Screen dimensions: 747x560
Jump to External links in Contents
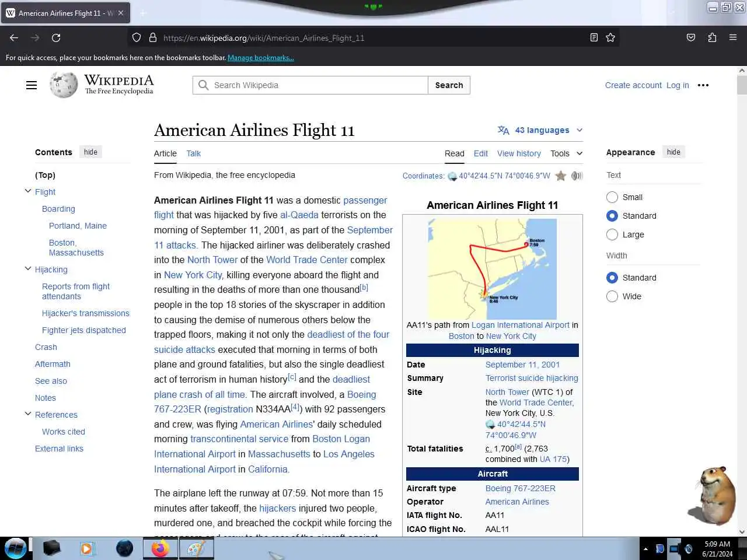[x=59, y=449]
